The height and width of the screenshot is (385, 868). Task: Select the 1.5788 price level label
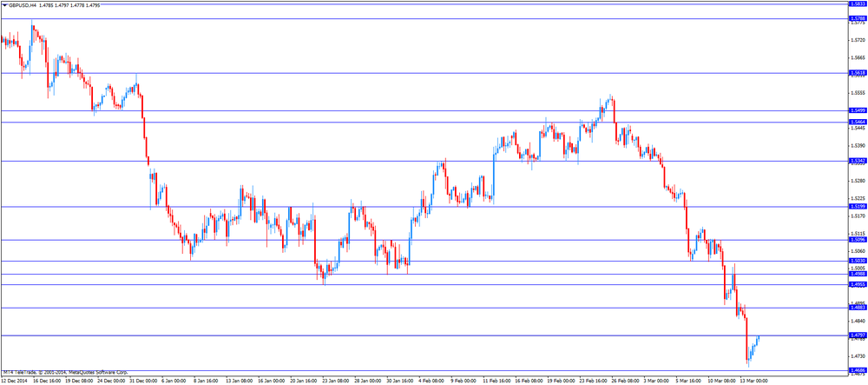[x=858, y=18]
